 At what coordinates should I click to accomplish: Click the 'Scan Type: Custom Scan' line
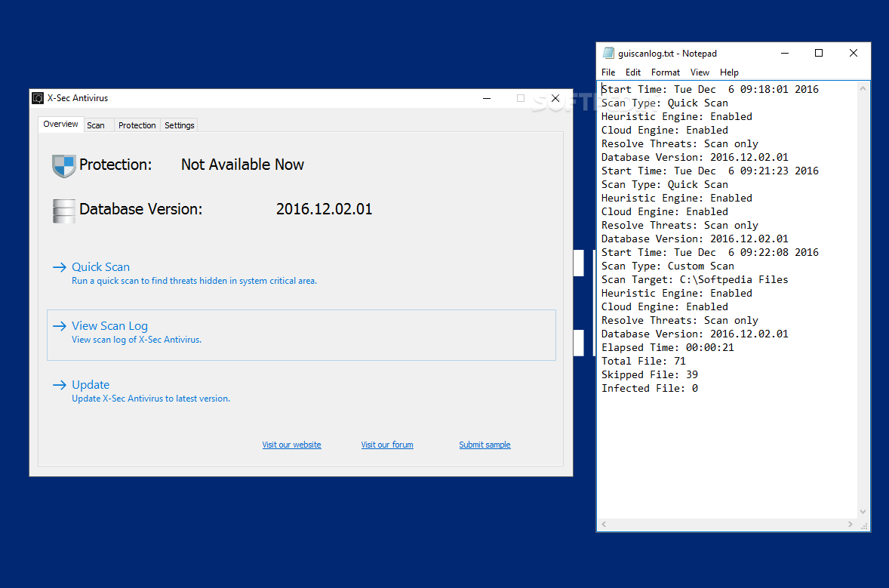point(668,266)
